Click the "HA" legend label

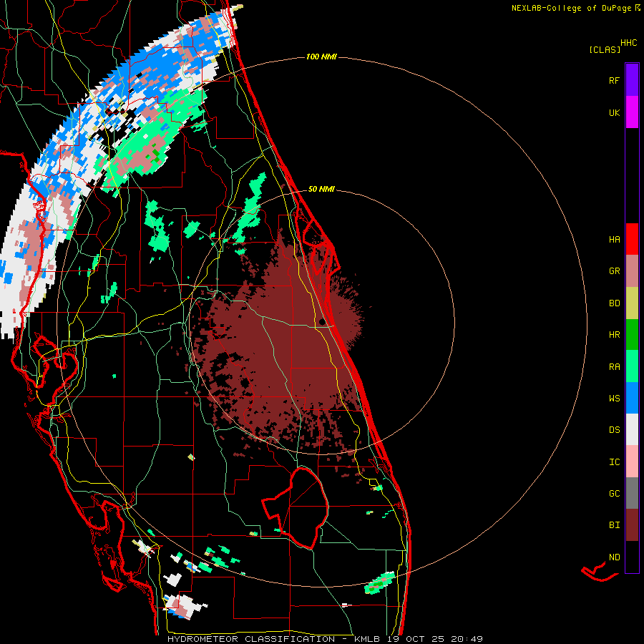coord(614,239)
